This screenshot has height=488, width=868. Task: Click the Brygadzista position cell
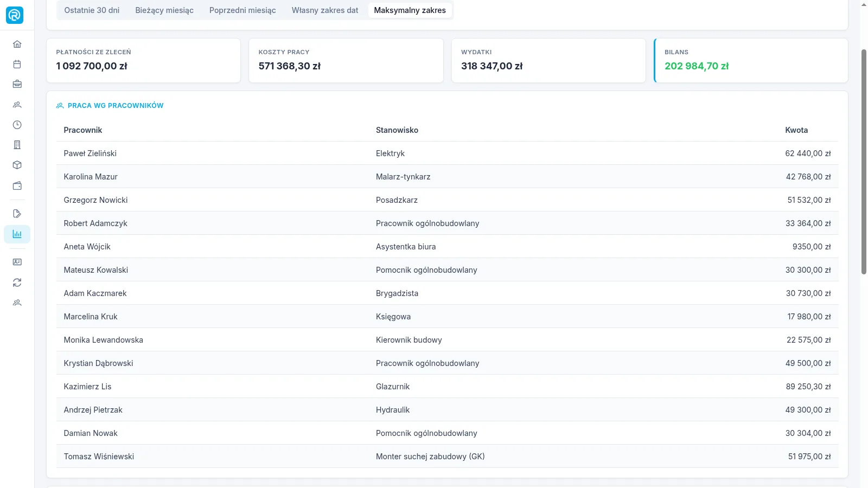(x=397, y=293)
